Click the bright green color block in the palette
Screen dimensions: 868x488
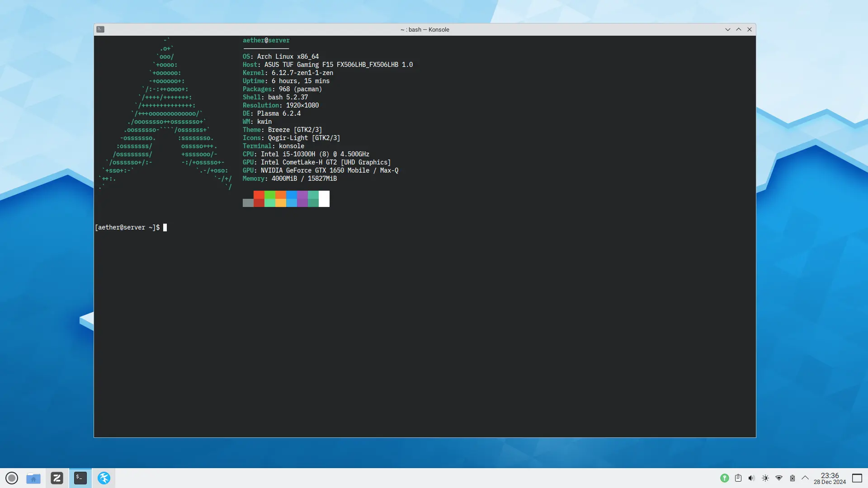pyautogui.click(x=270, y=195)
